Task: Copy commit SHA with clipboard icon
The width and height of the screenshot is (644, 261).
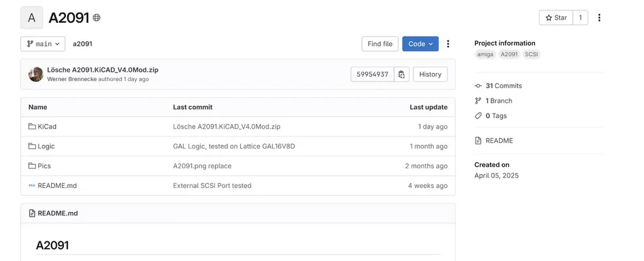Action: [402, 74]
